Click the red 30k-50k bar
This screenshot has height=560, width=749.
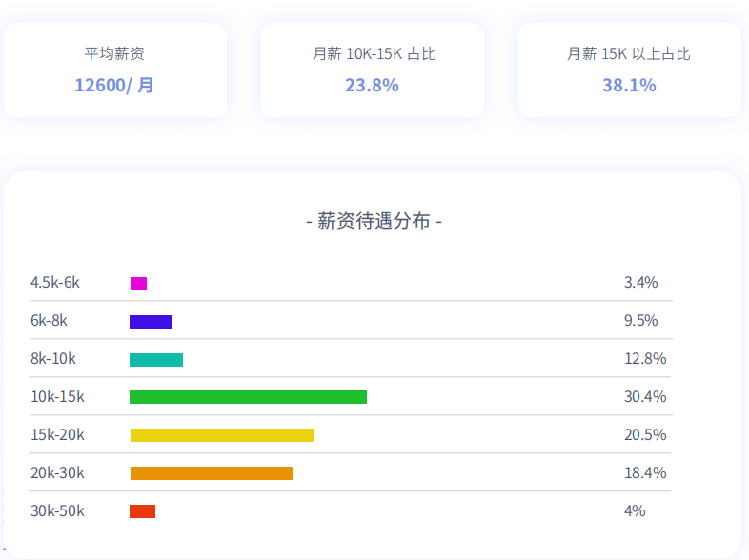(142, 511)
